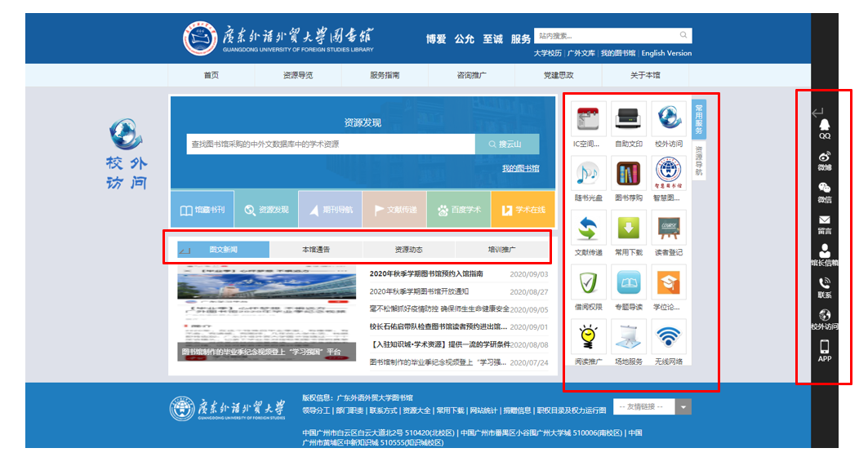Open the 资源导览 navigation menu
Viewport: 868px width, 457px height.
pos(298,75)
